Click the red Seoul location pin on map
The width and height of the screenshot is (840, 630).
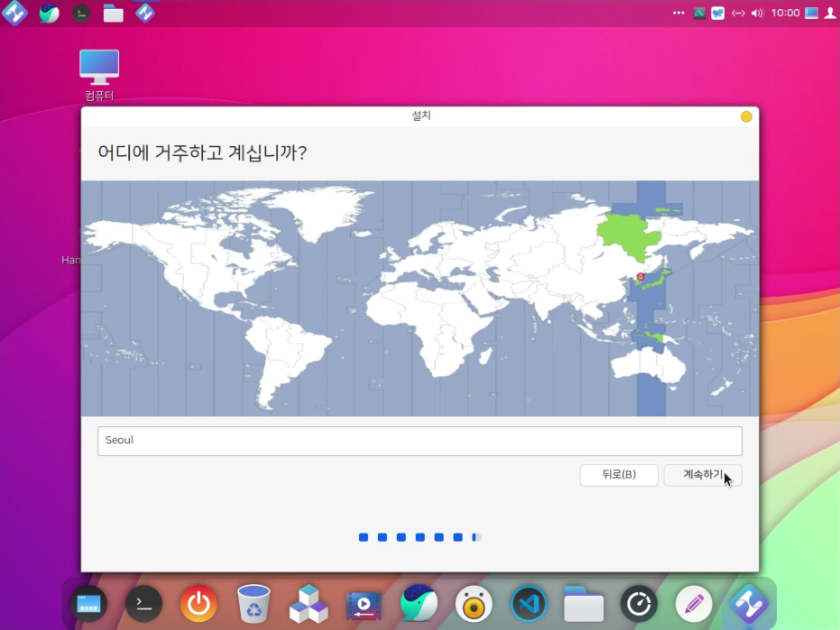click(x=641, y=276)
